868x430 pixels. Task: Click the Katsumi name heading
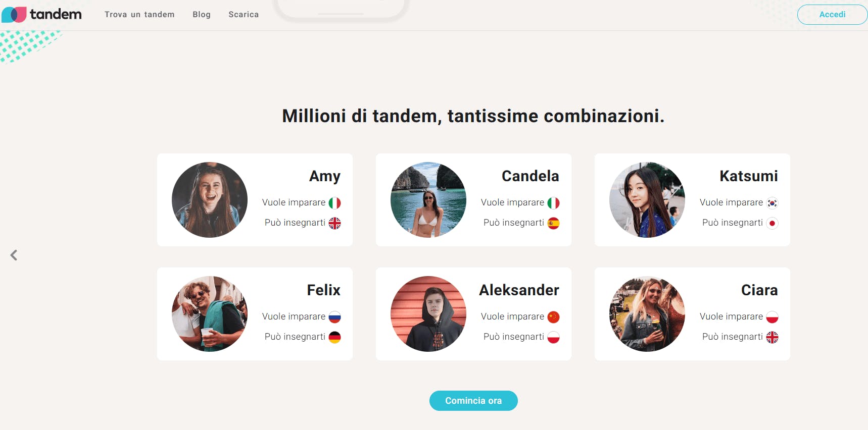click(x=749, y=176)
